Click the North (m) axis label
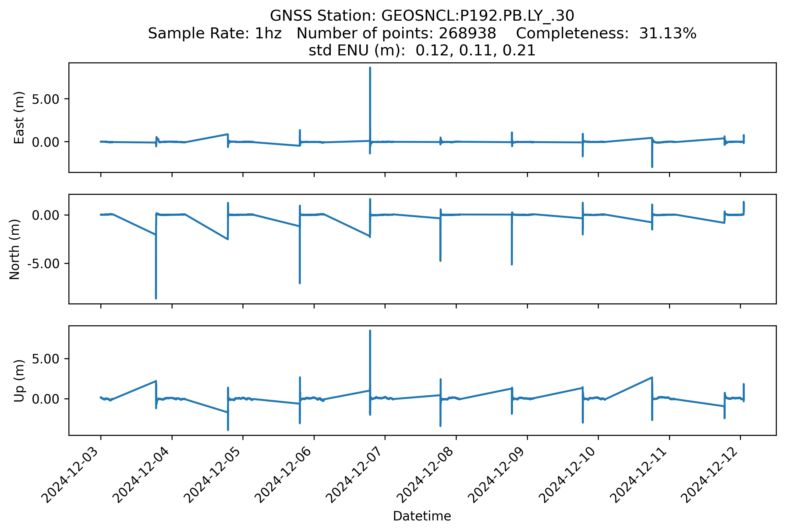 pos(15,249)
